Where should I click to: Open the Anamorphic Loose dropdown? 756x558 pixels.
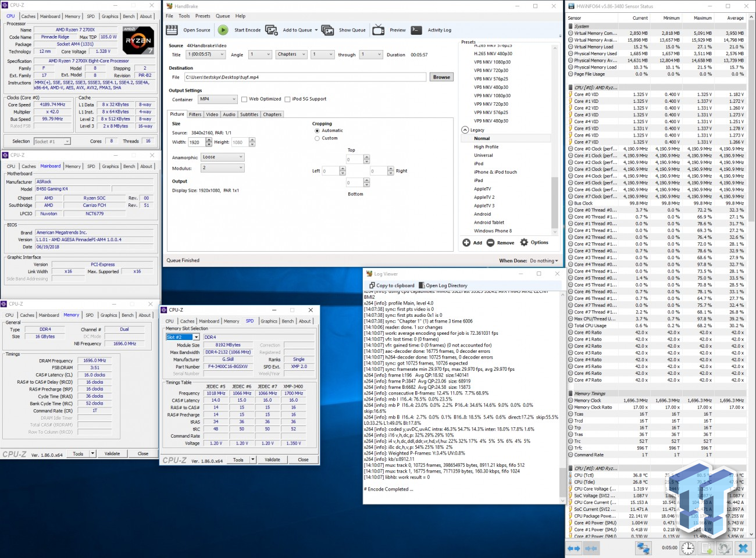pos(222,157)
